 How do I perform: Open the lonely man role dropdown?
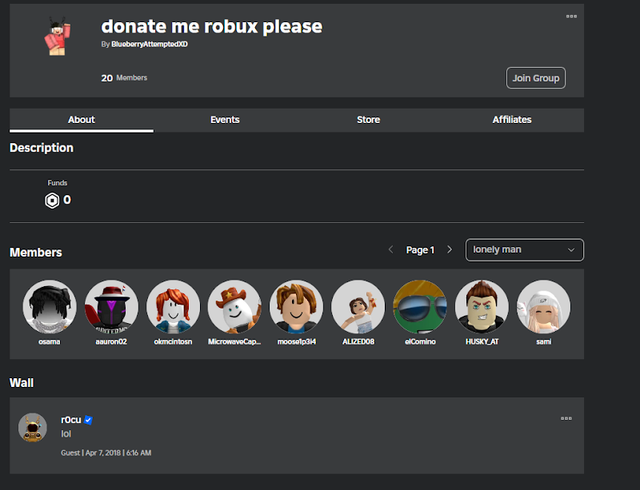click(x=524, y=249)
